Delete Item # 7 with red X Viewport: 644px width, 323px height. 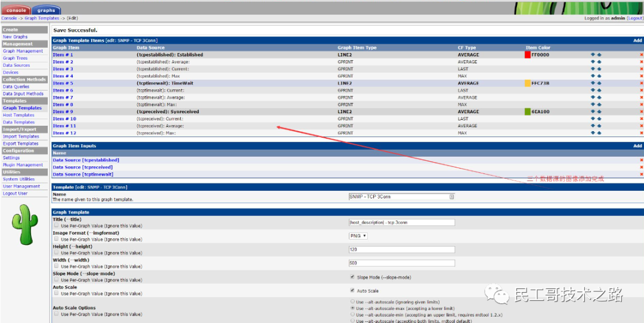pyautogui.click(x=641, y=97)
